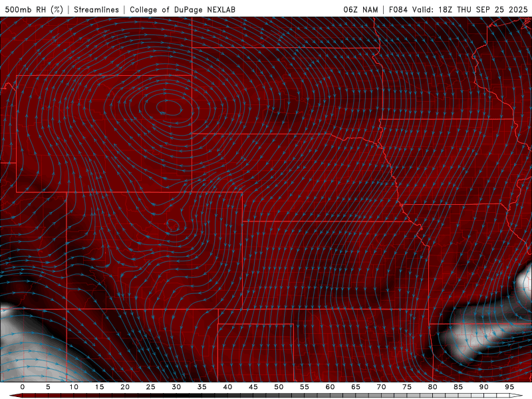Click the '70' value on the color scale

381,387
